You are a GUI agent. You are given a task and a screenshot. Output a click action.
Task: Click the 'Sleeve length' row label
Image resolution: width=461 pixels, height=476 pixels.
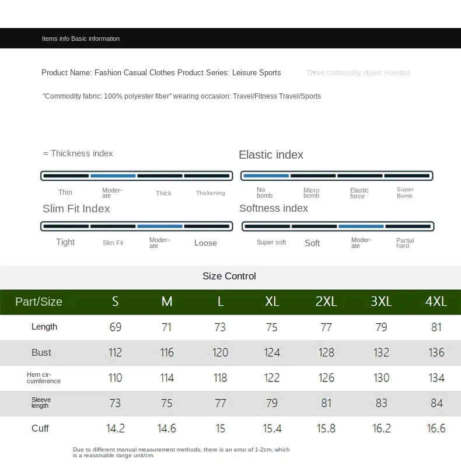click(x=41, y=402)
